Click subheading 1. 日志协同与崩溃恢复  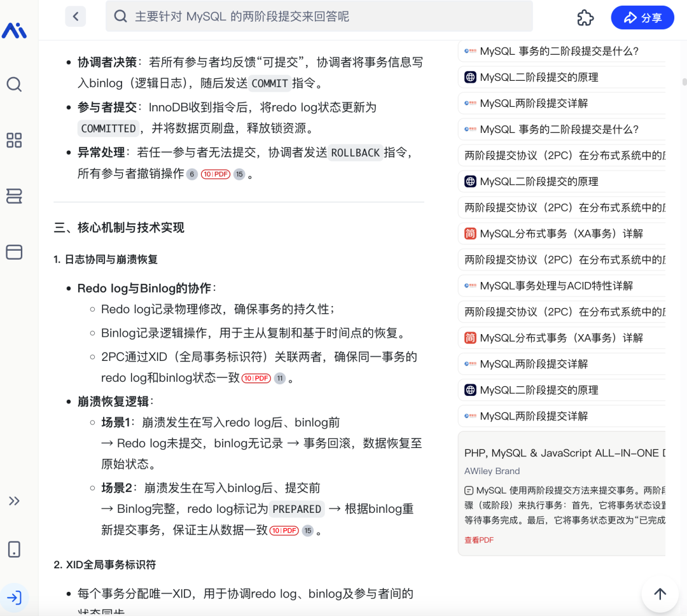pos(106,260)
